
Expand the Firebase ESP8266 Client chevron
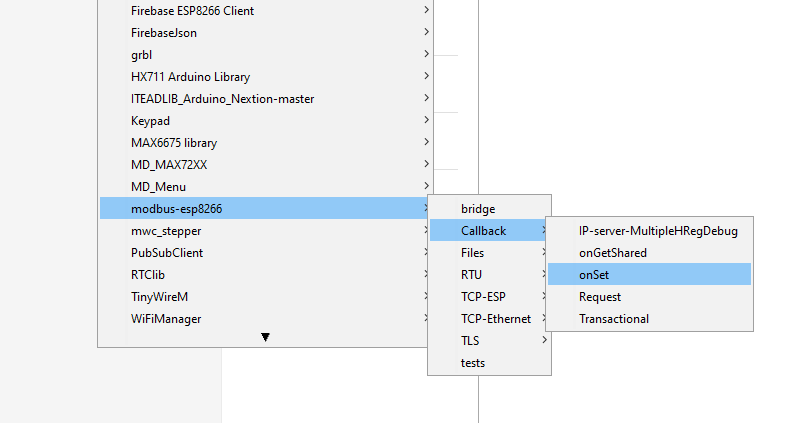[426, 10]
